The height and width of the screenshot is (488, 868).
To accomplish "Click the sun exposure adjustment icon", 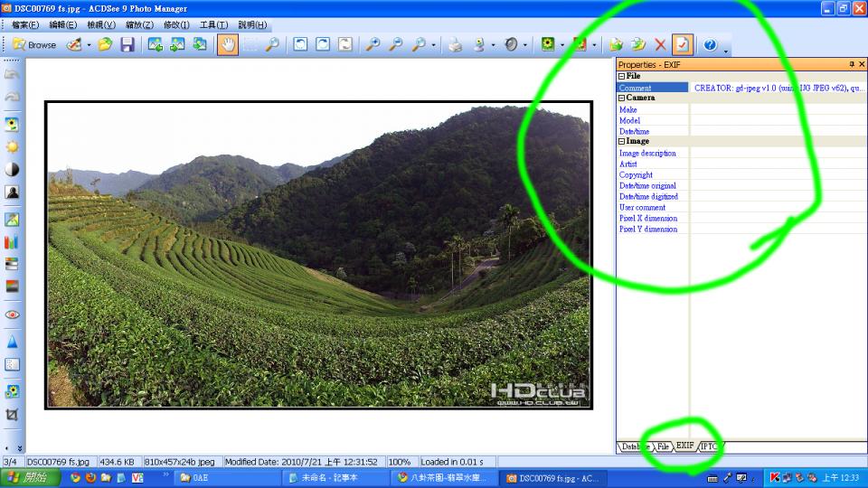I will pyautogui.click(x=13, y=146).
